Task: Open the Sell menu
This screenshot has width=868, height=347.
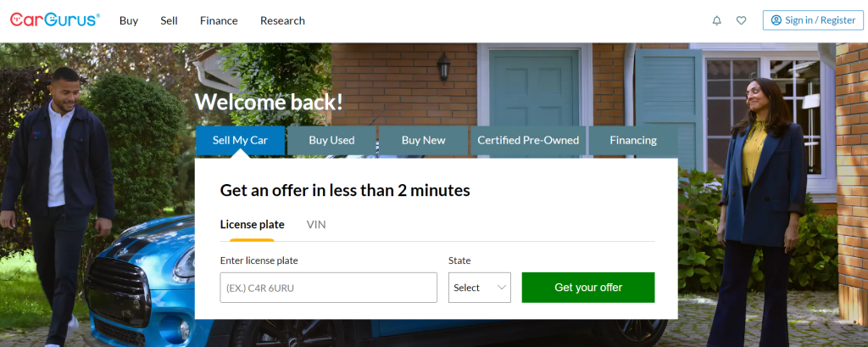Action: [169, 20]
